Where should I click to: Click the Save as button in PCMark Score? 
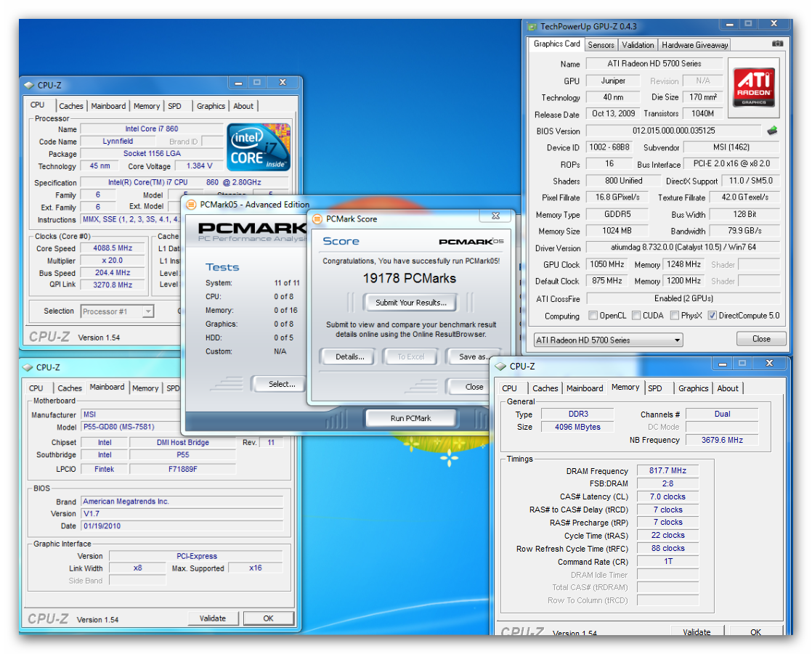tap(474, 357)
